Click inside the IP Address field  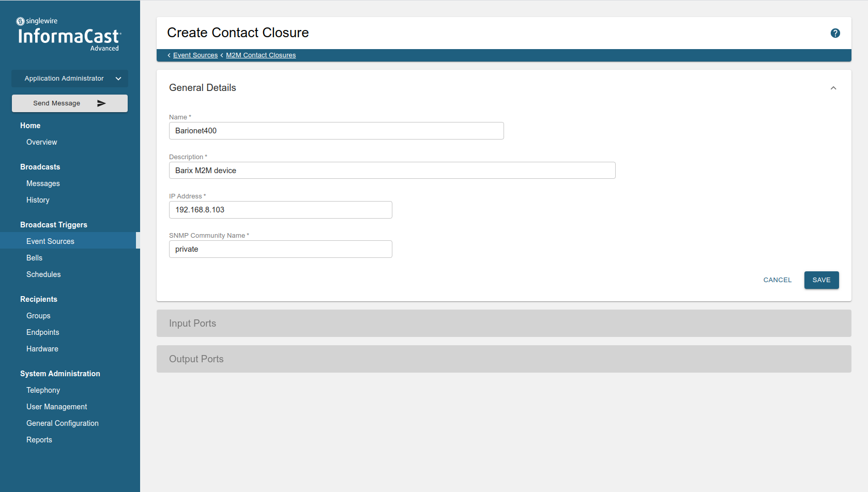[280, 210]
